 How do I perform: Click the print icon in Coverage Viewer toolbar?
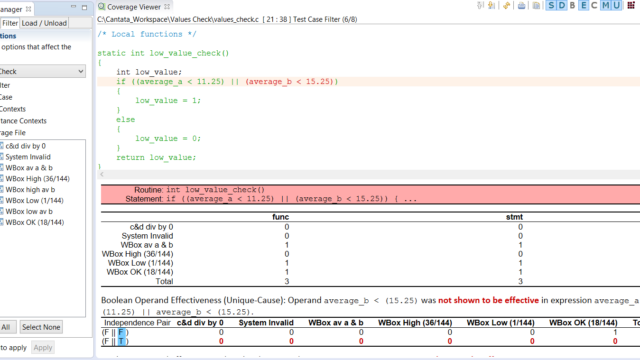(x=522, y=5)
